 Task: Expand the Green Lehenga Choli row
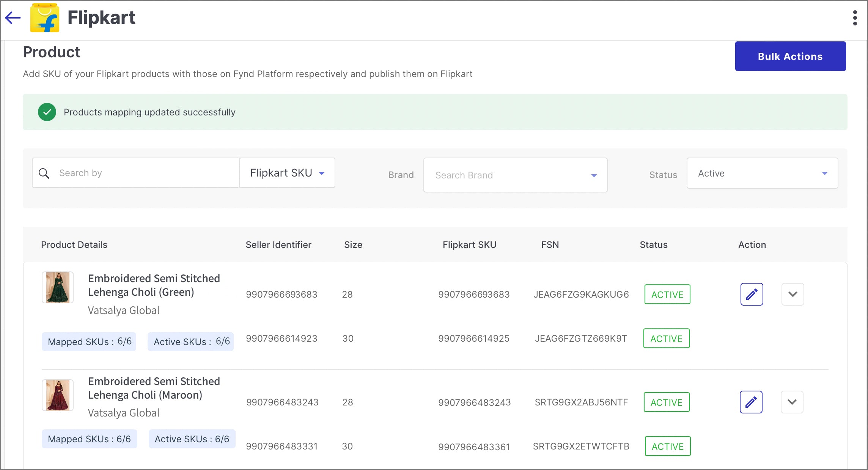pos(793,294)
